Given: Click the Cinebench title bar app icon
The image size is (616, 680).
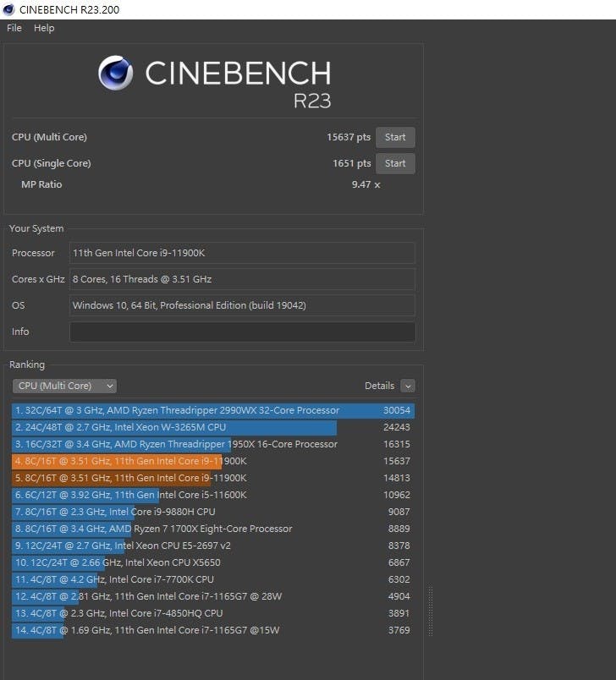Looking at the screenshot, I should tap(8, 8).
